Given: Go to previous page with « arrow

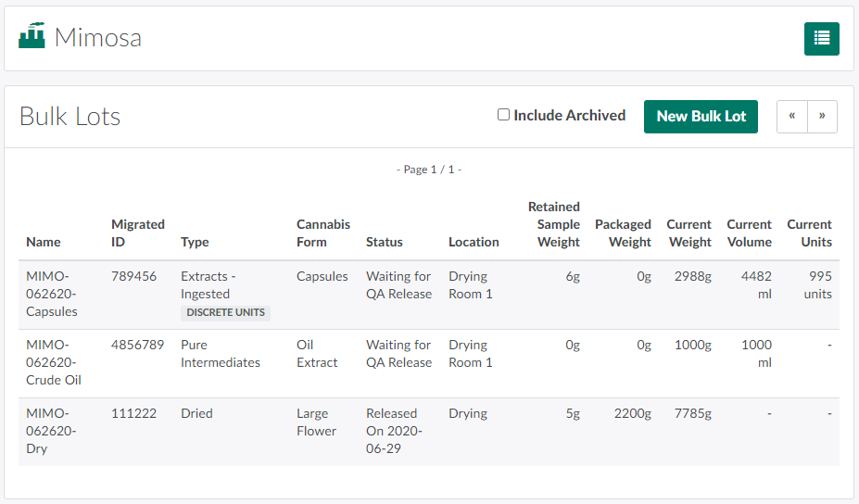Looking at the screenshot, I should (791, 117).
